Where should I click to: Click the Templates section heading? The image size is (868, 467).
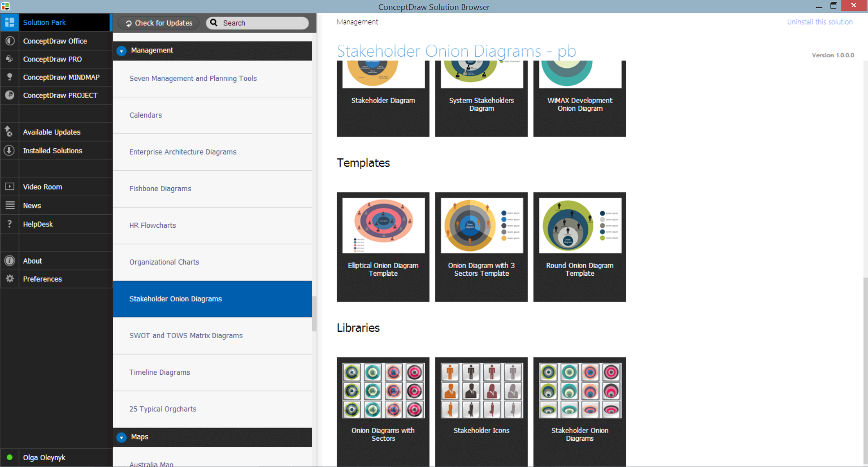click(x=363, y=163)
